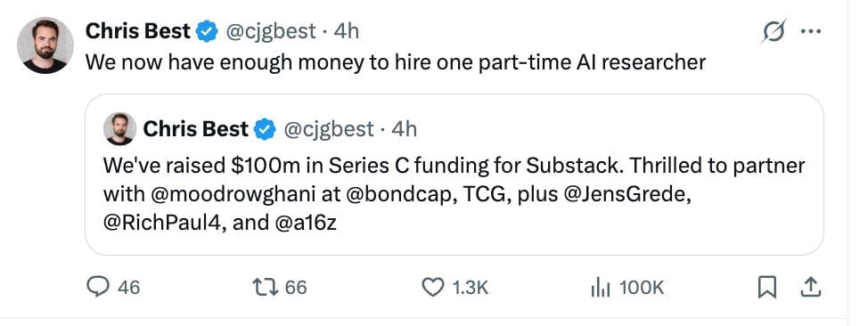Click the blue verified badge on main tweet
The height and width of the screenshot is (326, 868).
click(208, 31)
